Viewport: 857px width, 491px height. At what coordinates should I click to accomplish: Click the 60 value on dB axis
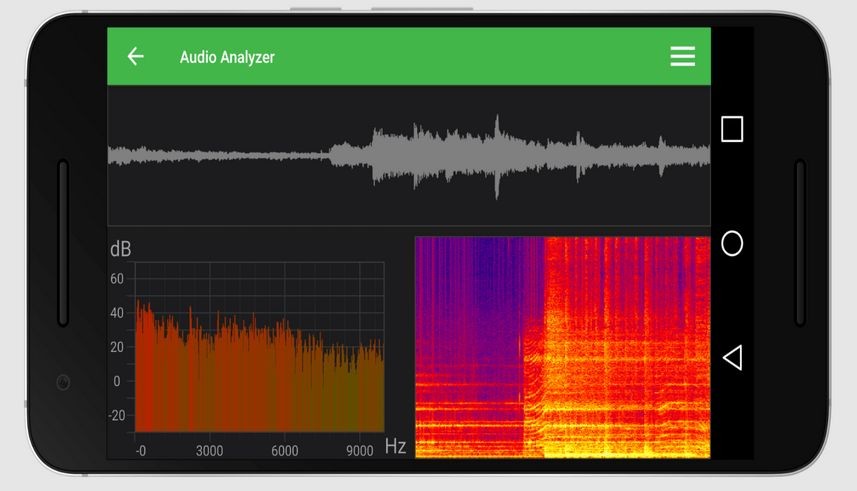pos(117,279)
